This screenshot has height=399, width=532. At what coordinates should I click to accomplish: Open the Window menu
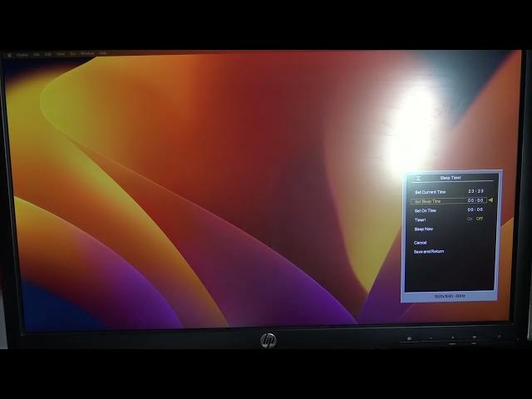tap(87, 53)
